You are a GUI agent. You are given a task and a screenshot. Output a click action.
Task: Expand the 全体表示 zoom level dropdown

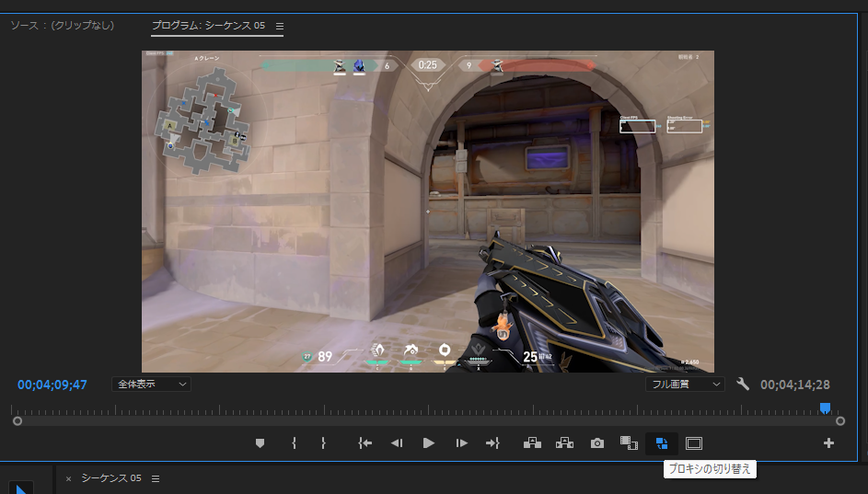[152, 384]
